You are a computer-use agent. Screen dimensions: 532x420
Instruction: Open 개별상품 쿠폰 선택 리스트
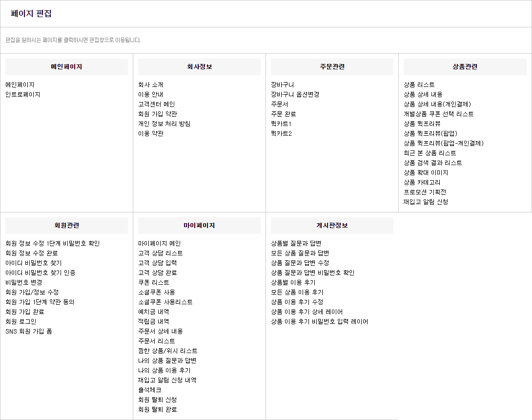coord(439,114)
